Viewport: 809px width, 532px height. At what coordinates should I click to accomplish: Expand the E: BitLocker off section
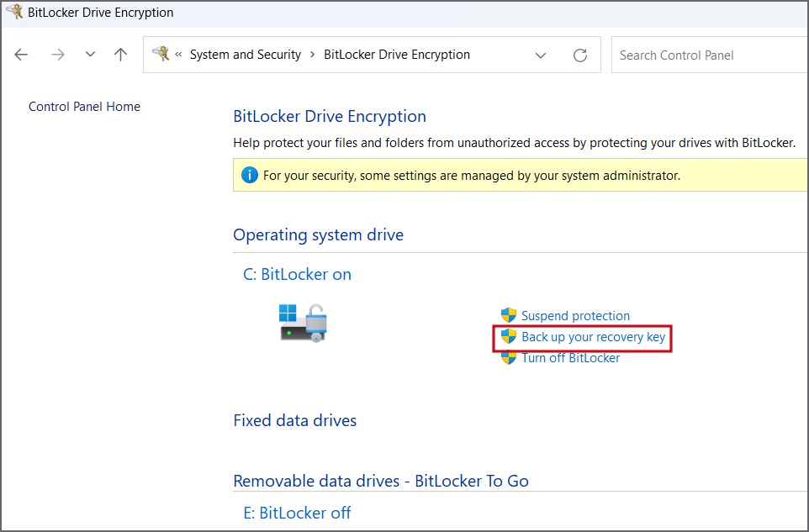(297, 513)
